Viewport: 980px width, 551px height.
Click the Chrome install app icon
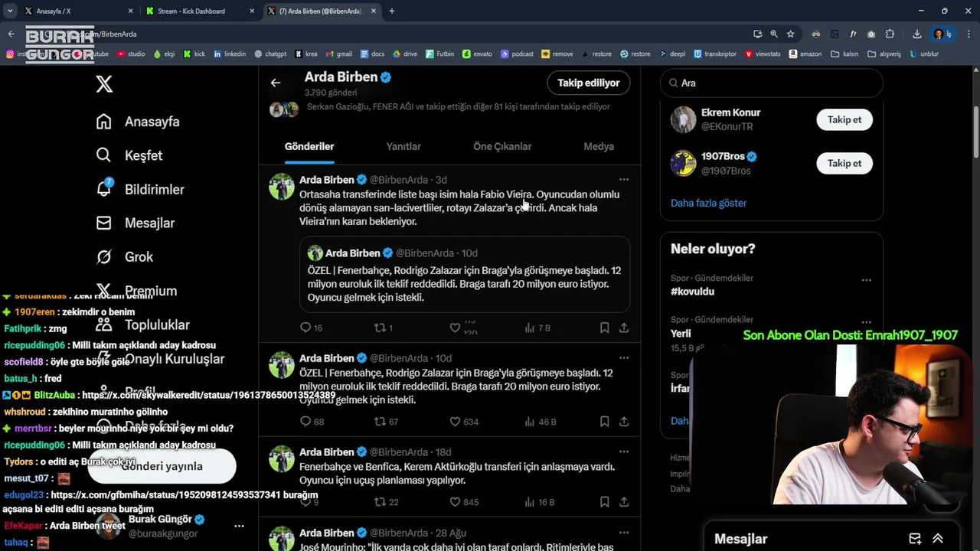pyautogui.click(x=757, y=34)
